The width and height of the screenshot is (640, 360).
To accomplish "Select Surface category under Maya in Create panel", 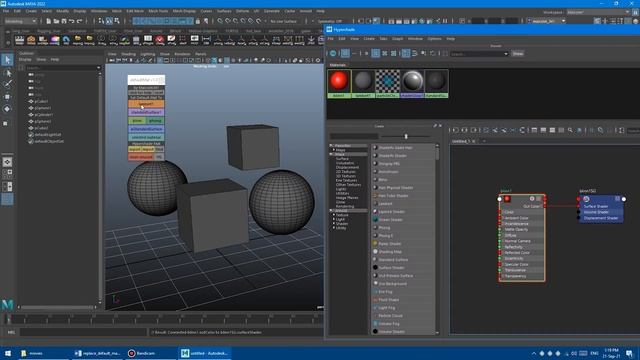I will pyautogui.click(x=342, y=159).
